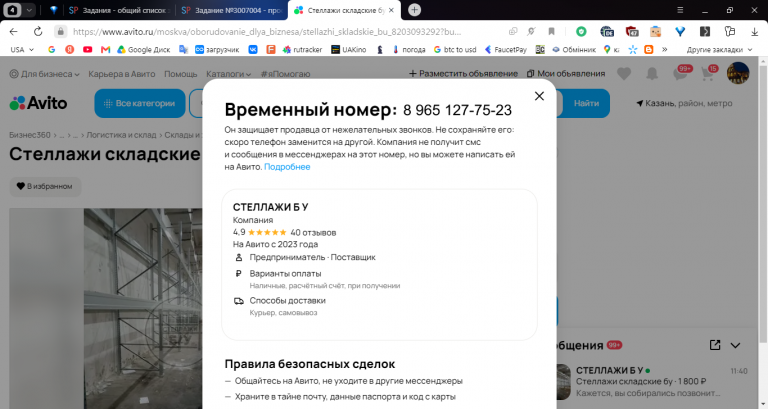Click the Avito logo
Image resolution: width=768 pixels, height=409 pixels.
pyautogui.click(x=38, y=103)
